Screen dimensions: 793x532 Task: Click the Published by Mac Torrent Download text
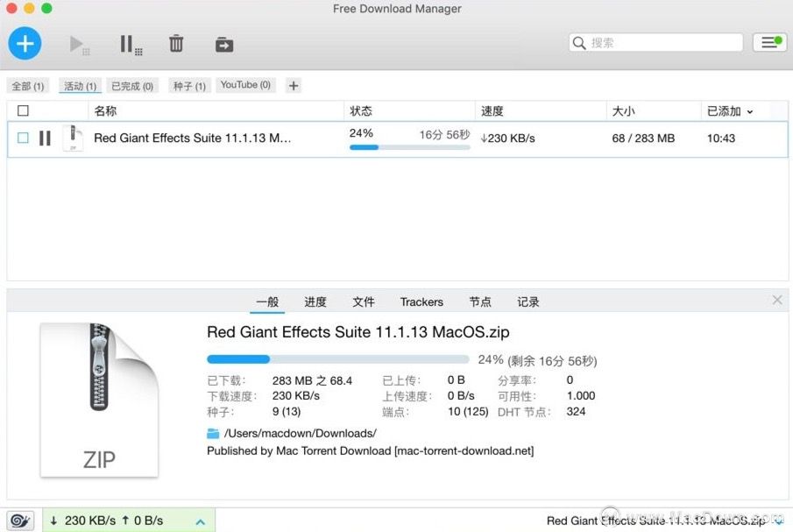(x=370, y=450)
